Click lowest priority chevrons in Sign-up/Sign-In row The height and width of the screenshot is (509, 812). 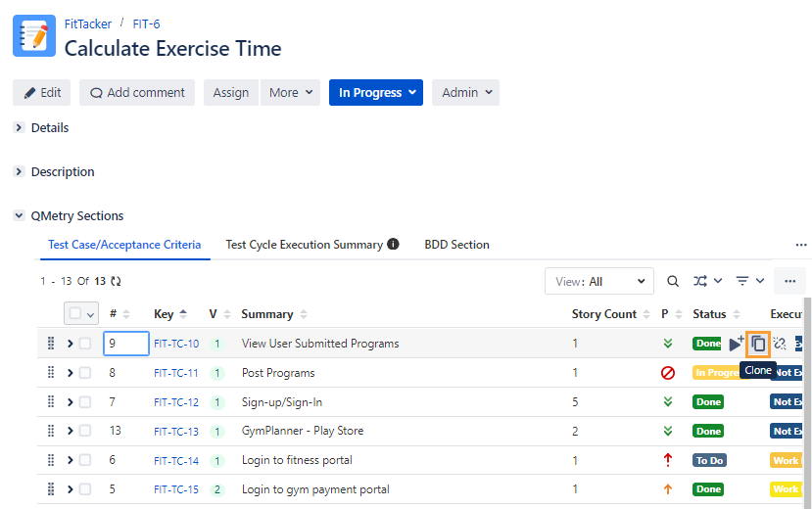tap(668, 402)
